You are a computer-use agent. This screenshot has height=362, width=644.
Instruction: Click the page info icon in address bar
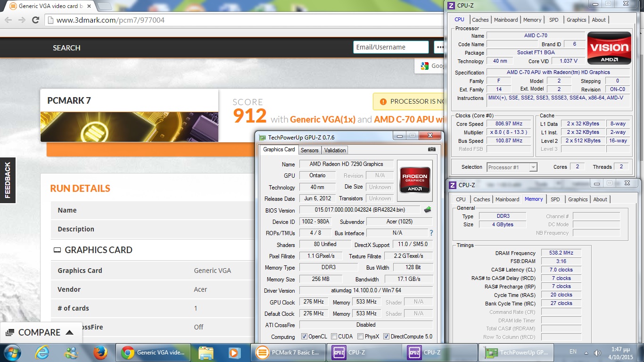point(51,20)
